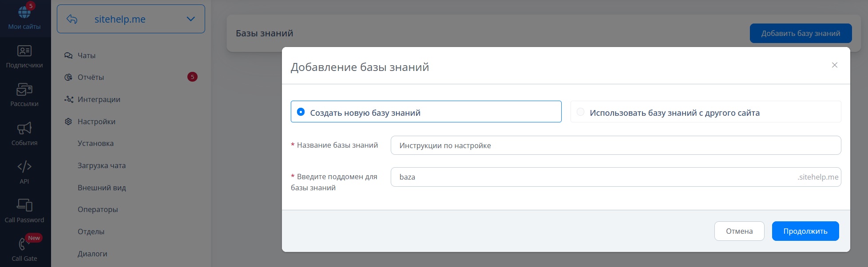Open the Call Gate phone icon
The width and height of the screenshot is (868, 267).
pyautogui.click(x=23, y=244)
